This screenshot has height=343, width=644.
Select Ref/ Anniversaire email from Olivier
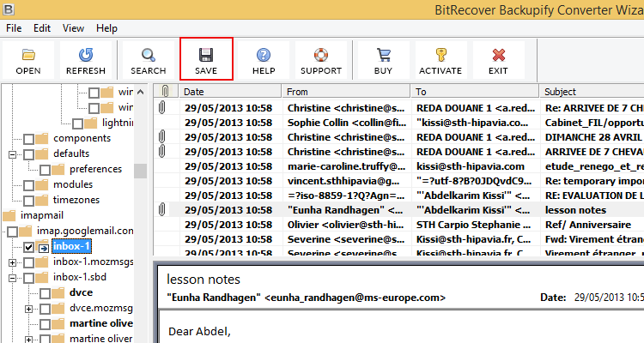click(398, 225)
